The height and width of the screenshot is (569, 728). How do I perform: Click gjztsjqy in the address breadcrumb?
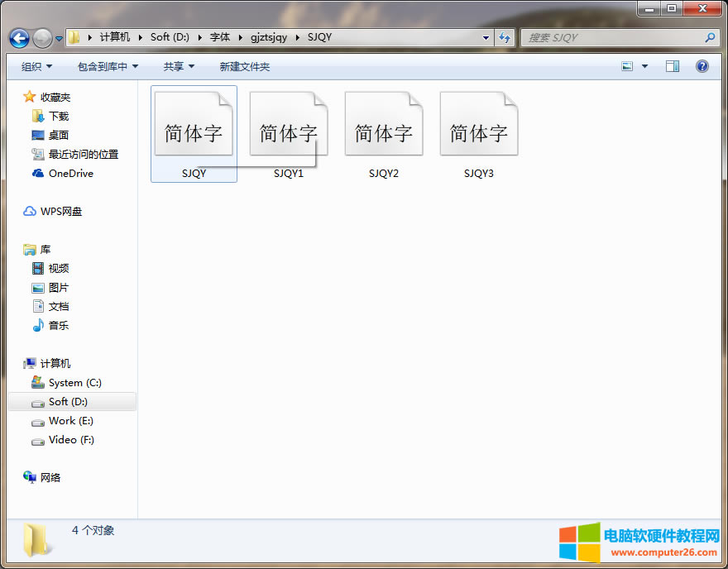tap(269, 37)
